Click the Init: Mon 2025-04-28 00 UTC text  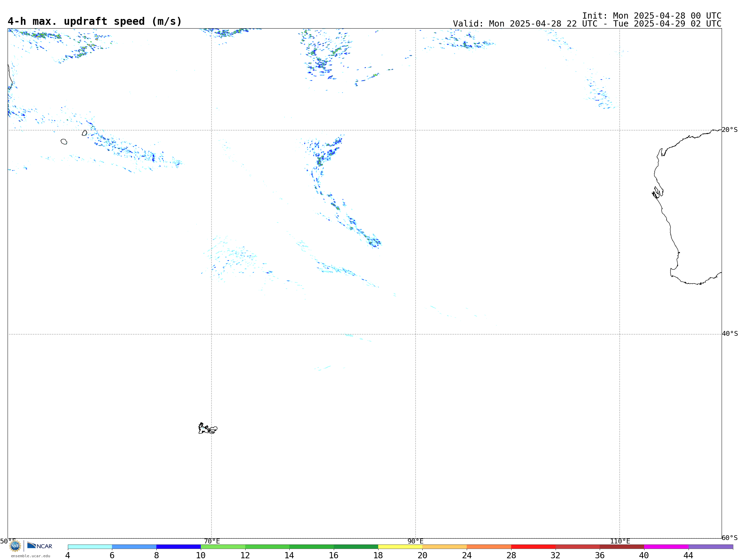[x=652, y=16]
